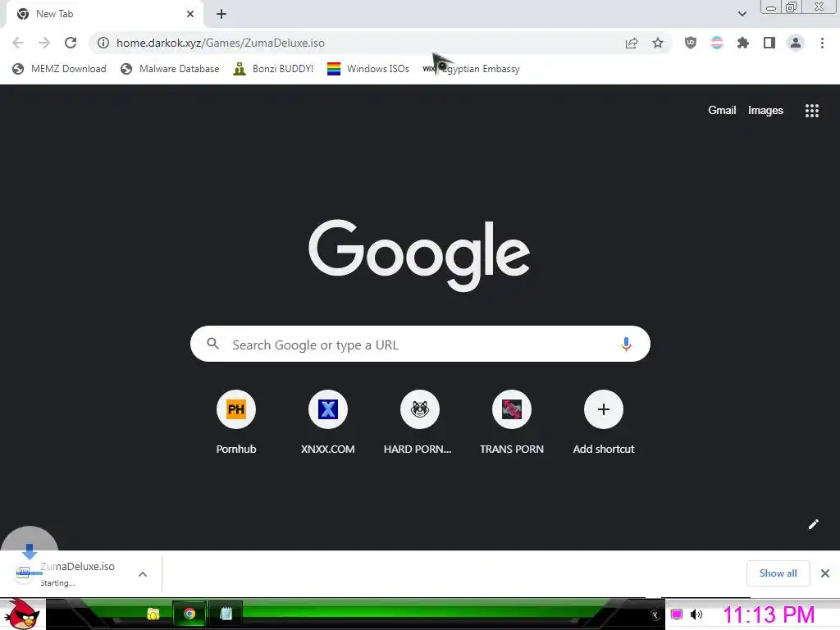The image size is (840, 630).
Task: Share this page from the address bar
Action: 632,43
